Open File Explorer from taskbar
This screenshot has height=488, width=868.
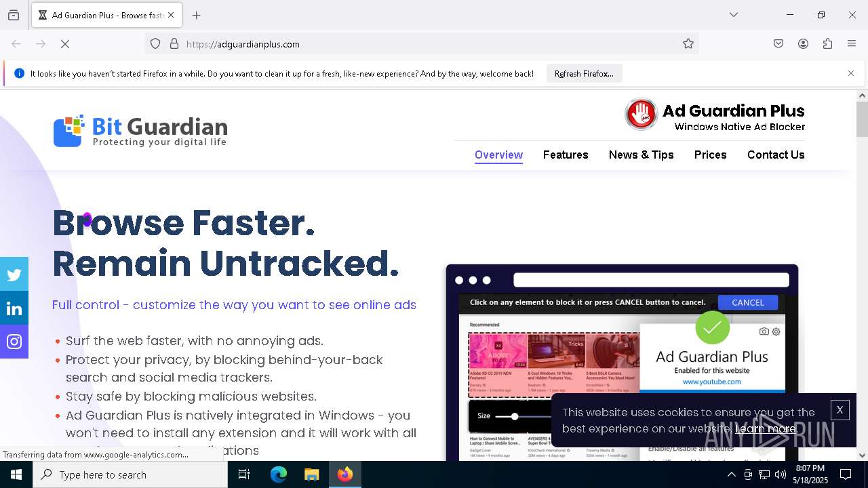[311, 474]
